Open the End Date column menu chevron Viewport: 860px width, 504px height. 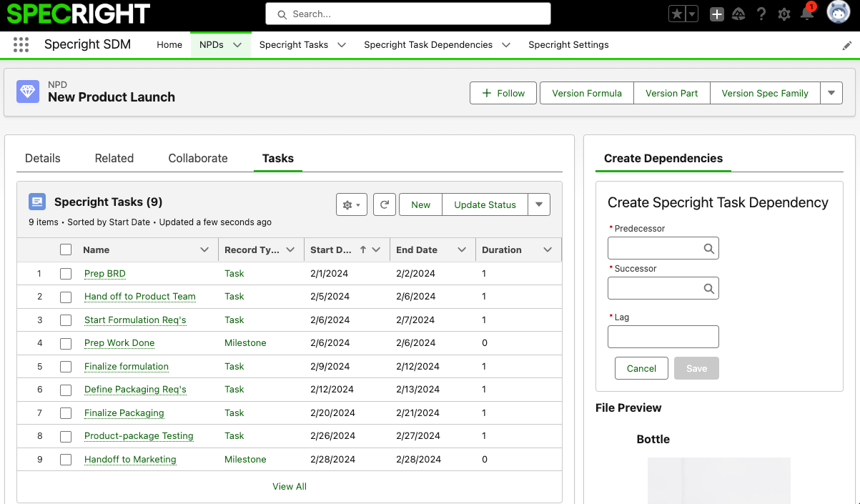coord(462,249)
